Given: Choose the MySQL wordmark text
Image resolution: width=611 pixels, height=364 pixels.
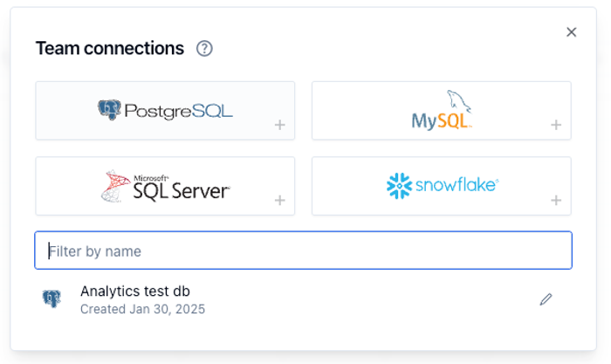Looking at the screenshot, I should coord(440,120).
